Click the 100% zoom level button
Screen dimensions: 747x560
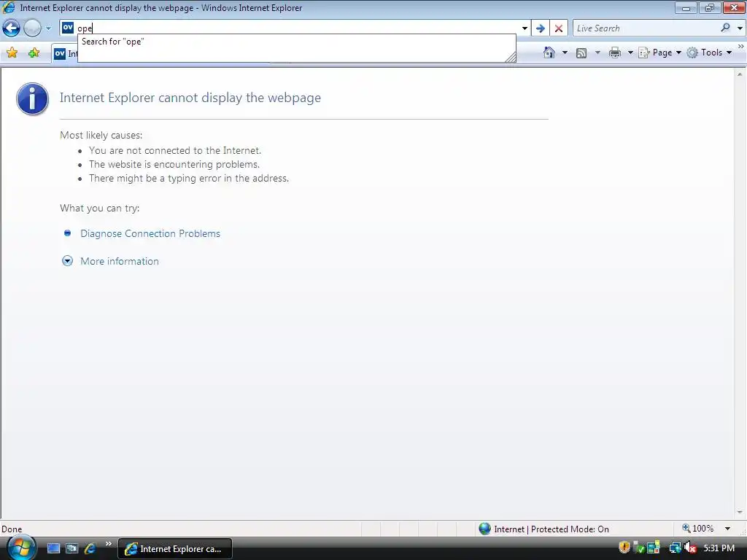[698, 529]
